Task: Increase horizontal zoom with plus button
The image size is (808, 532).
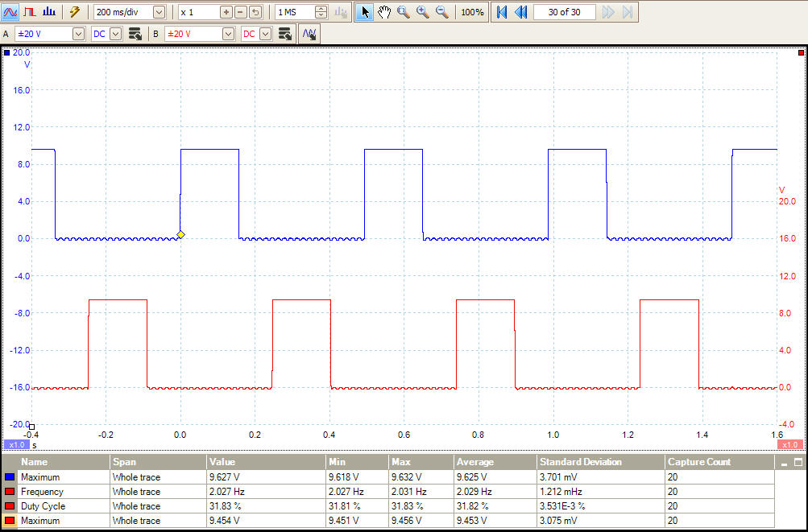Action: coord(226,12)
